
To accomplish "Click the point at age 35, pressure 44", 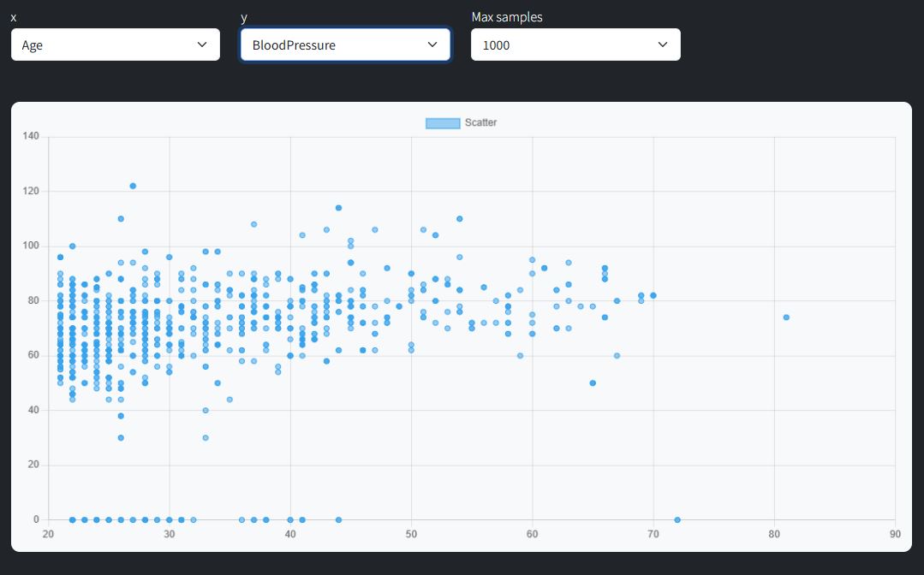I will [230, 400].
